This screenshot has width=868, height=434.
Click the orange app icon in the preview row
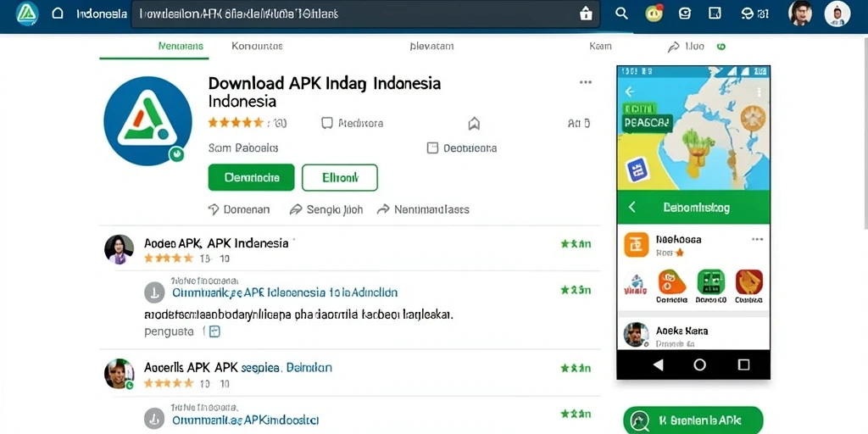point(671,281)
